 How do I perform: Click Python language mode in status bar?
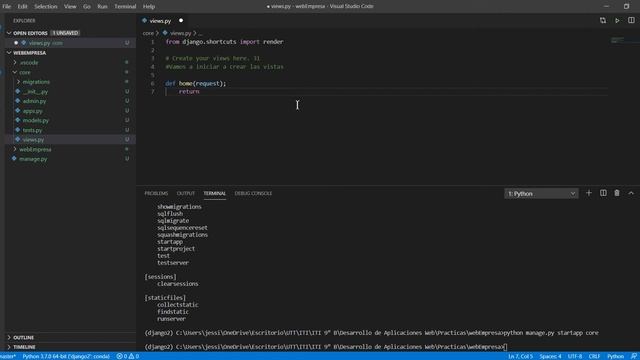pos(615,356)
